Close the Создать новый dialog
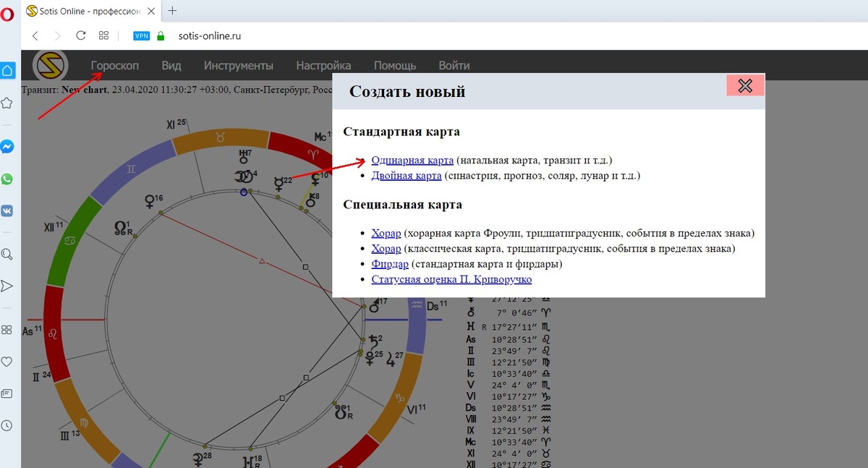Screen dimensions: 868x468 [x=745, y=85]
